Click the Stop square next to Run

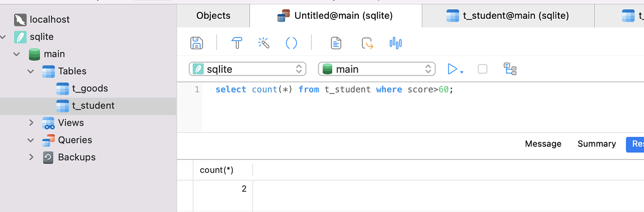pyautogui.click(x=482, y=69)
